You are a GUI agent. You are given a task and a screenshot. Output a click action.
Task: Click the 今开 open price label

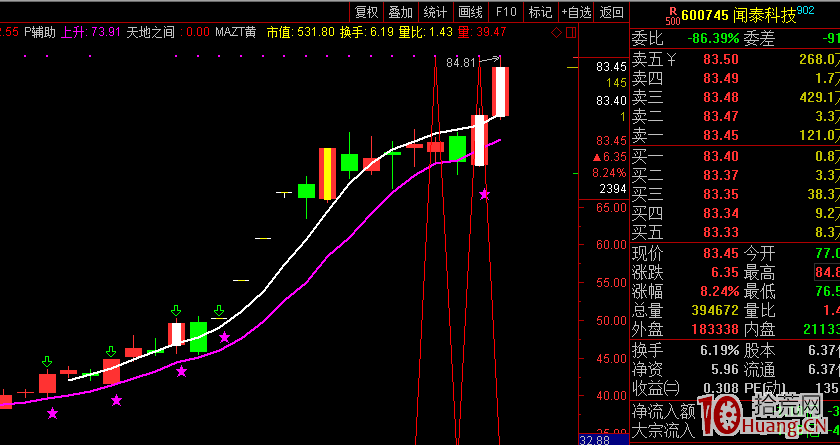point(760,253)
